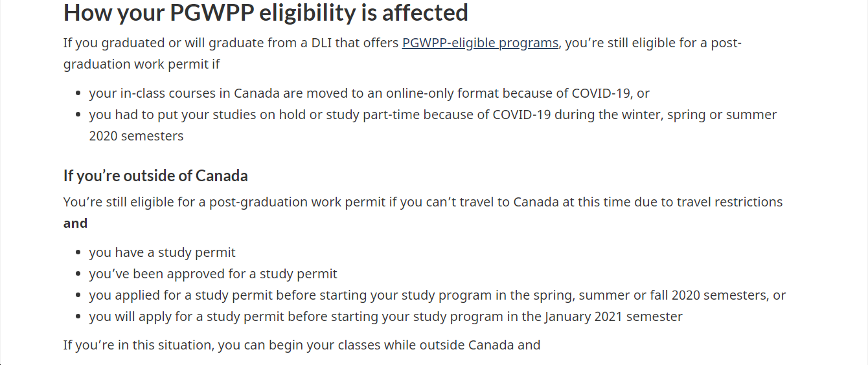
Task: Click the "How your PGWPP eligibility is affected" heading
Action: click(266, 12)
